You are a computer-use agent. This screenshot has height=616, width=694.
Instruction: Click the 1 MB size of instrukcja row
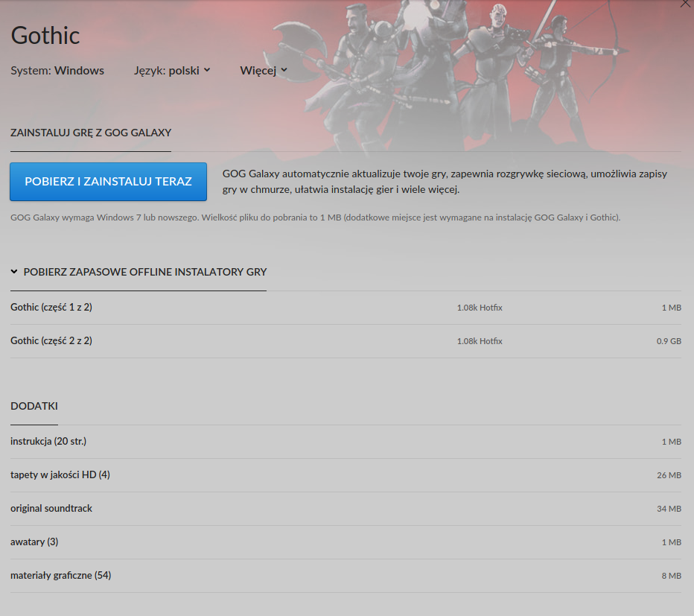pos(672,442)
